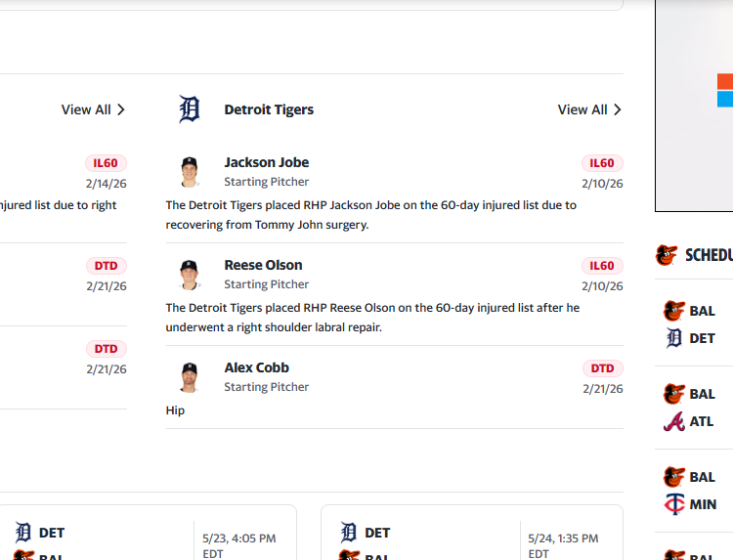Click Jackson Jobe's IL60 status badge

click(602, 163)
